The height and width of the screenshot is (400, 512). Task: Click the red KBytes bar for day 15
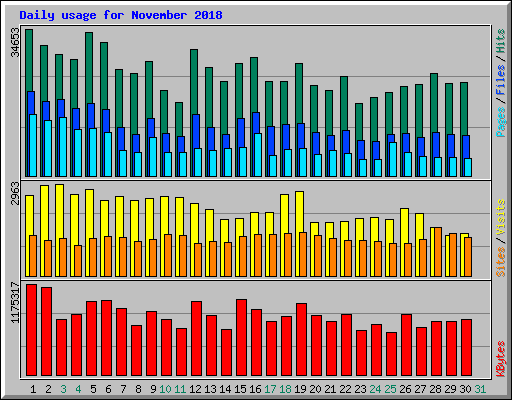(241, 337)
